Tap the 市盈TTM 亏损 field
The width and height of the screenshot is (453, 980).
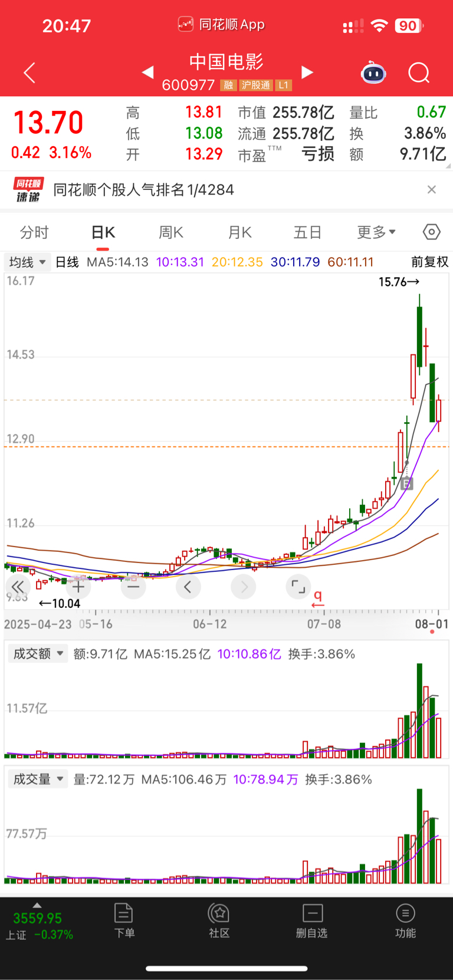click(286, 154)
